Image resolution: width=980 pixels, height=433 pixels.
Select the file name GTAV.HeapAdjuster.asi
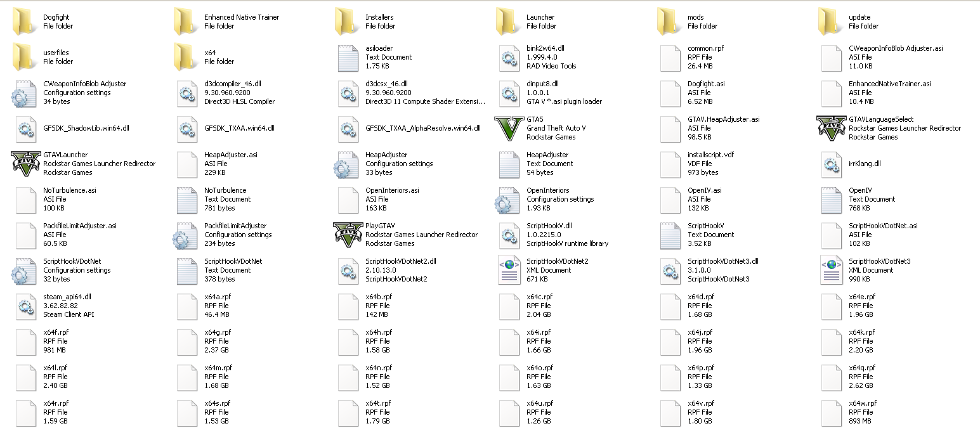[x=724, y=119]
